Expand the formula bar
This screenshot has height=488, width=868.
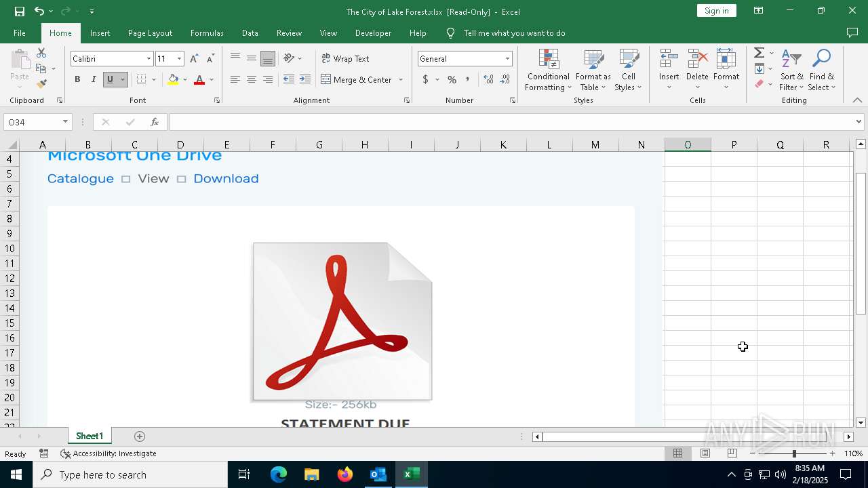click(x=859, y=122)
